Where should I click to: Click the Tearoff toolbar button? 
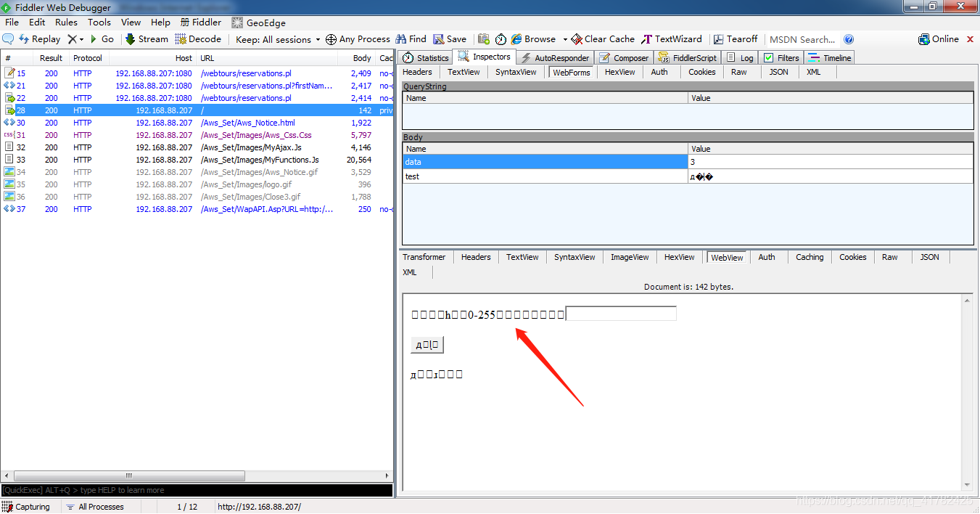click(x=736, y=39)
